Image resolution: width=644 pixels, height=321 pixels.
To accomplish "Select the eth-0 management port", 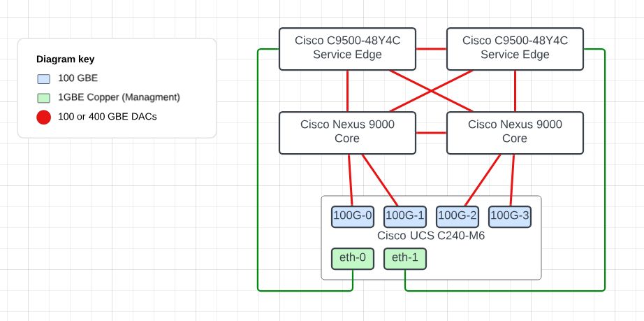I will pyautogui.click(x=353, y=258).
